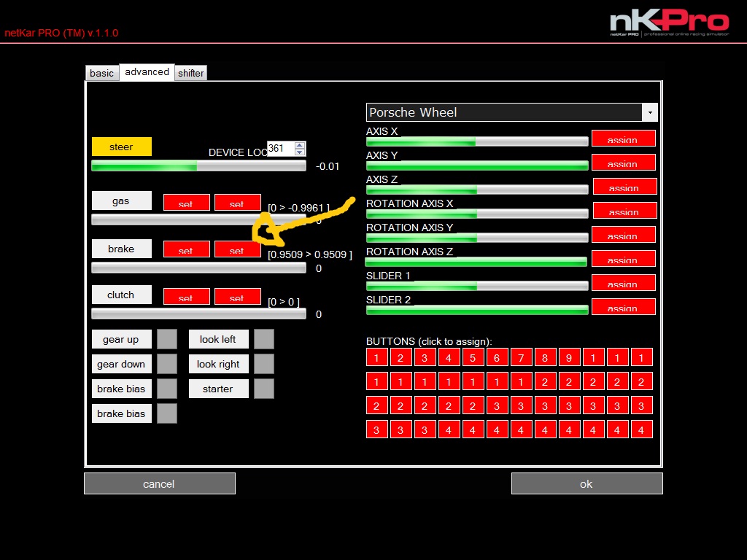The width and height of the screenshot is (747, 560).
Task: Click the nKPro logo
Action: pos(670,23)
